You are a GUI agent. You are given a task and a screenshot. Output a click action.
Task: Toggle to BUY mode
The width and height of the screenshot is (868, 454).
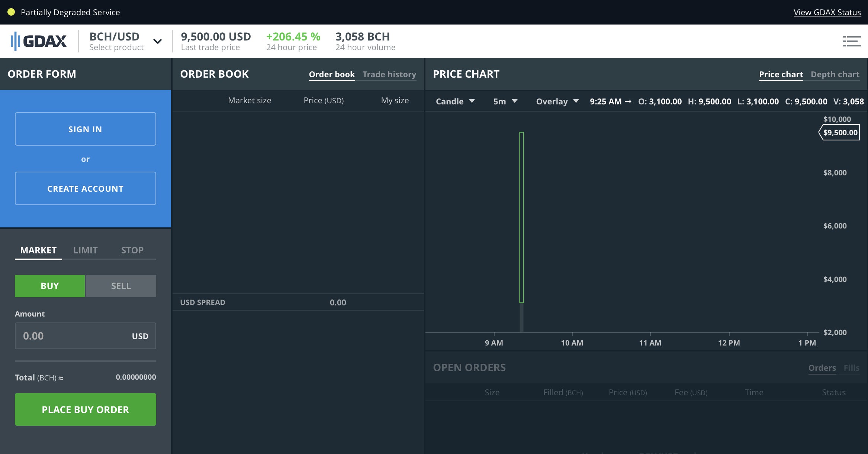click(x=49, y=286)
